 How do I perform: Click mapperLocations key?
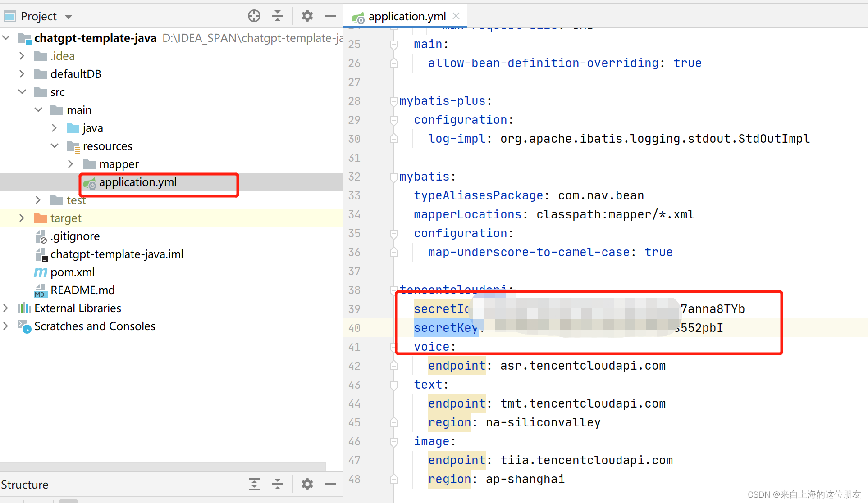pyautogui.click(x=468, y=214)
